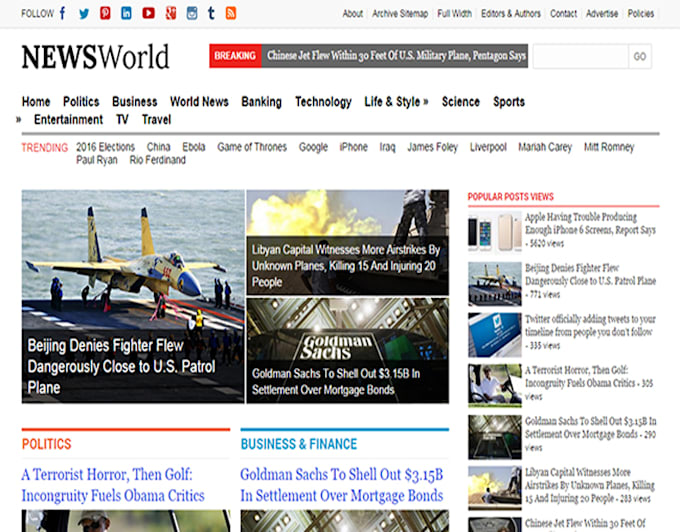Click the search input field
This screenshot has width=680, height=532.
(x=580, y=56)
